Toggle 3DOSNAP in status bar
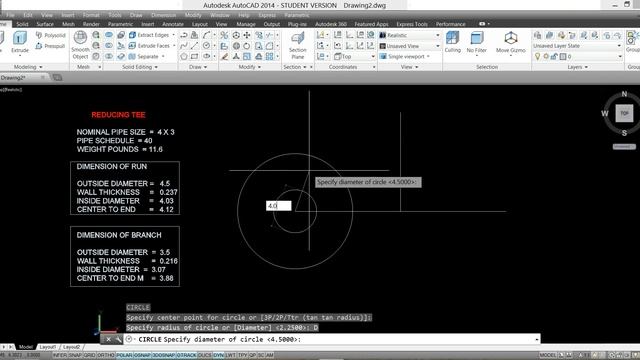This screenshot has height=360, width=640. click(164, 356)
